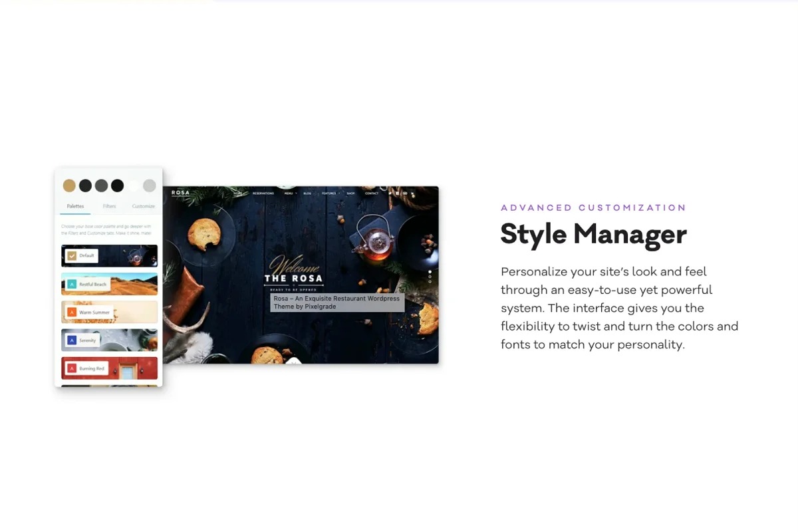
Task: Pick the medium gray color circle
Action: click(x=101, y=186)
